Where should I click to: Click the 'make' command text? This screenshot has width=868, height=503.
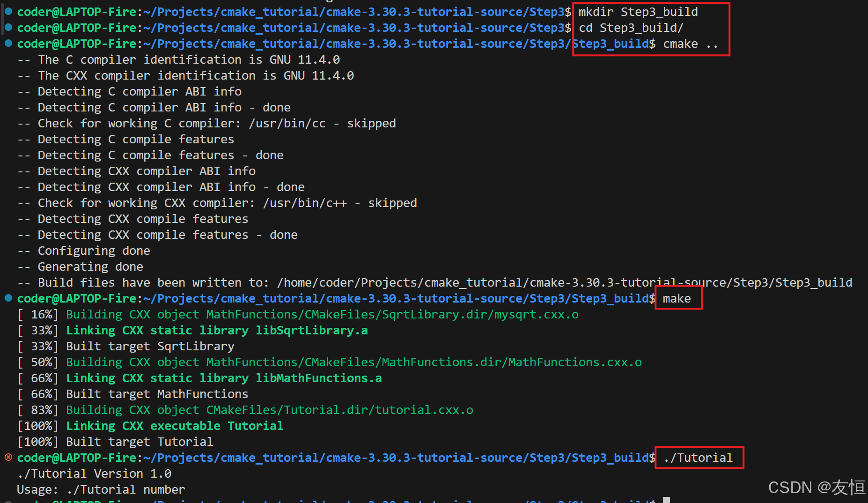point(677,298)
